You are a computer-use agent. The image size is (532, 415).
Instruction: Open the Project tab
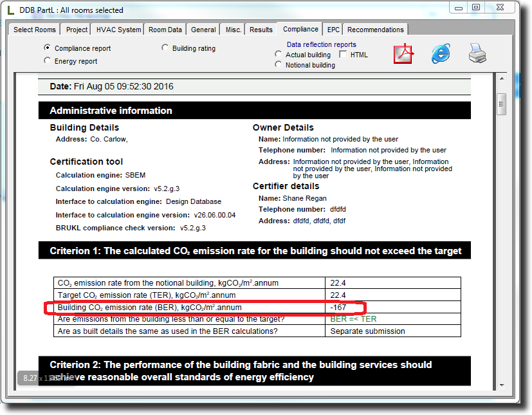(77, 30)
